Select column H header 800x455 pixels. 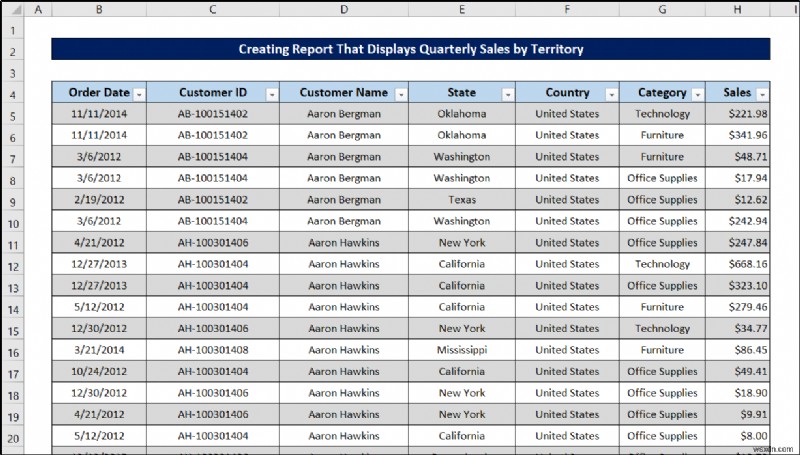point(738,9)
